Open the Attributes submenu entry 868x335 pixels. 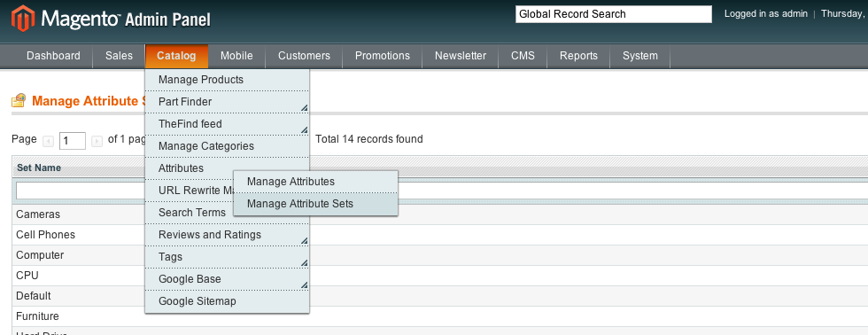[x=227, y=168]
